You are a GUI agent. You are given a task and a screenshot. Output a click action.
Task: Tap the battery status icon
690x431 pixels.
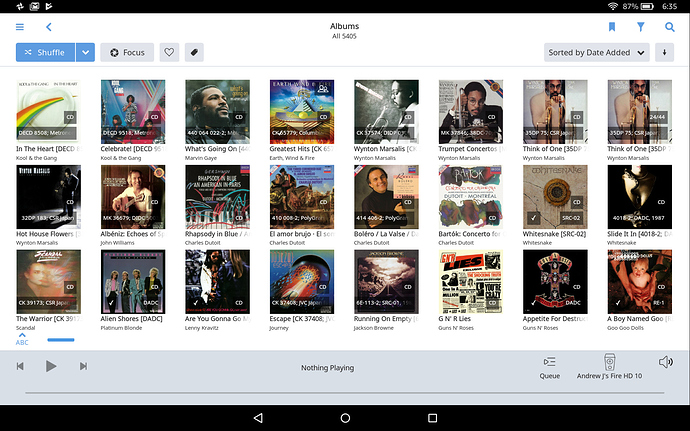pos(647,6)
